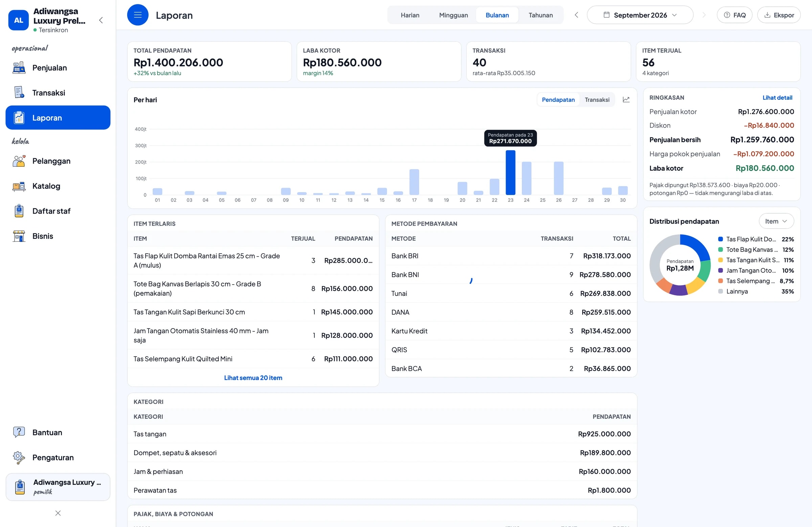
Task: Click the blue hamburger menu button
Action: coord(138,15)
